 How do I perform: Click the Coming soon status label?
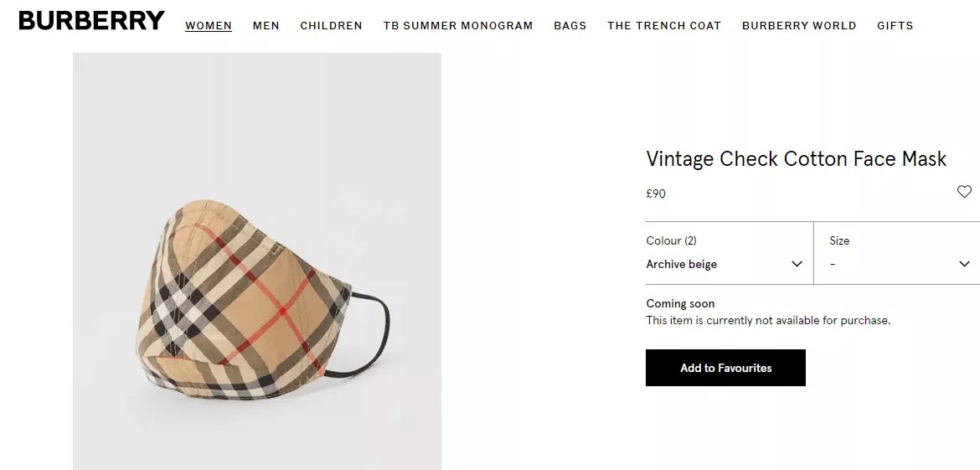coord(680,303)
